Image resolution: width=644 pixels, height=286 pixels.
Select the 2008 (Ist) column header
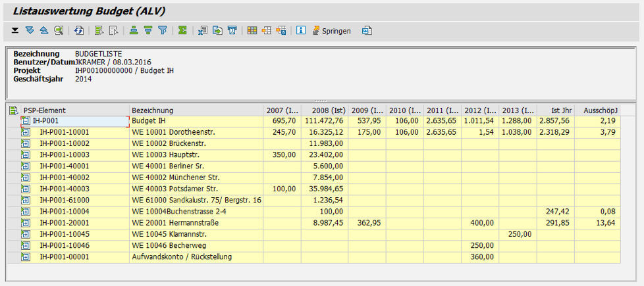pyautogui.click(x=323, y=110)
